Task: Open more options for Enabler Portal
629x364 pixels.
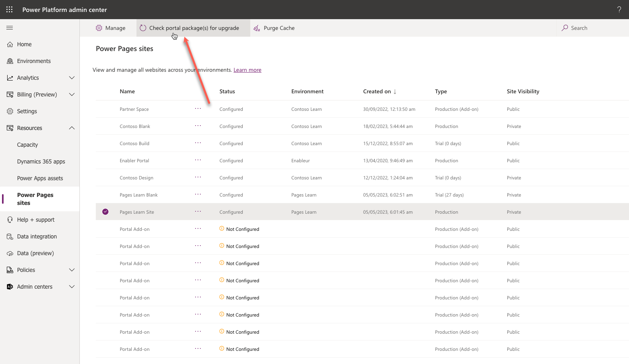Action: 198,160
